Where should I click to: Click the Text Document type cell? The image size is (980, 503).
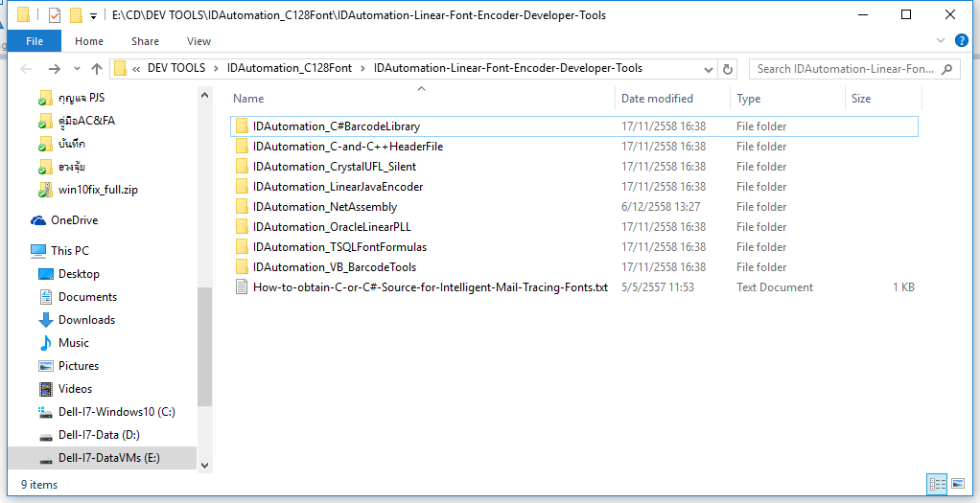tap(775, 287)
